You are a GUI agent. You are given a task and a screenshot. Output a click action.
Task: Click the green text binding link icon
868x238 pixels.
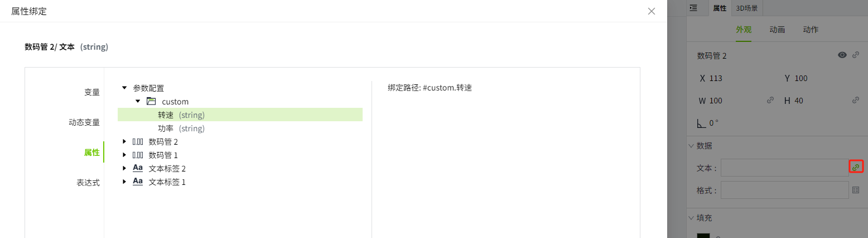coord(856,167)
